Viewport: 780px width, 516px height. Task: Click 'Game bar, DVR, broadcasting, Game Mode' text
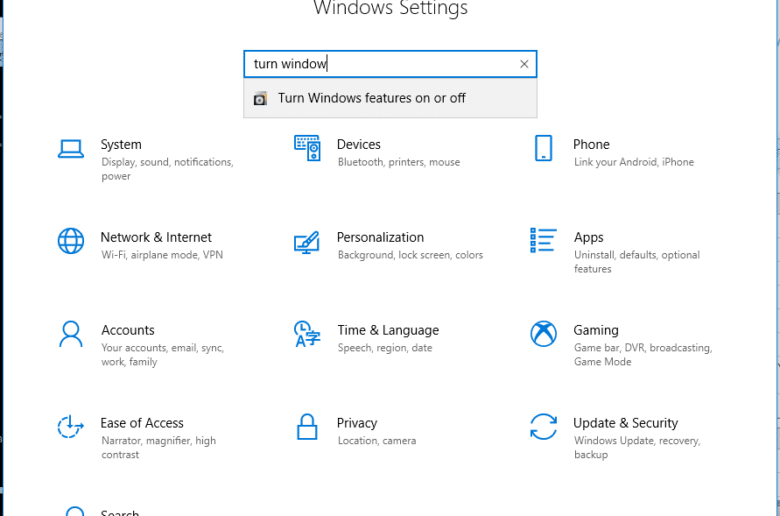click(643, 355)
